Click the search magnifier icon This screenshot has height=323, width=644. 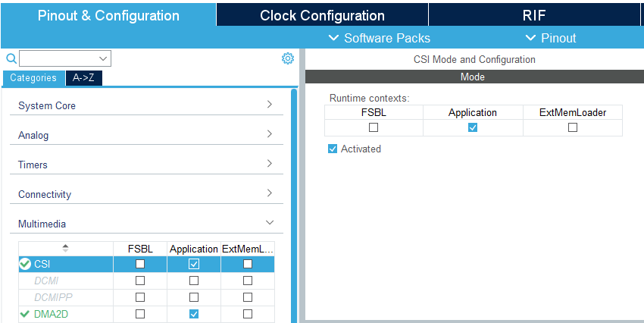point(11,58)
